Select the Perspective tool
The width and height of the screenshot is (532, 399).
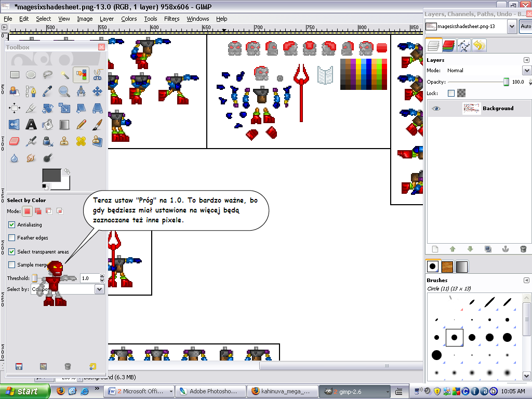click(x=97, y=108)
